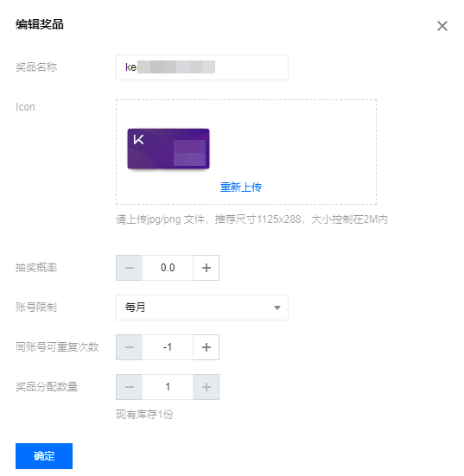This screenshot has width=464, height=476.
Task: Confirm with the blue 确定 button
Action: [44, 456]
